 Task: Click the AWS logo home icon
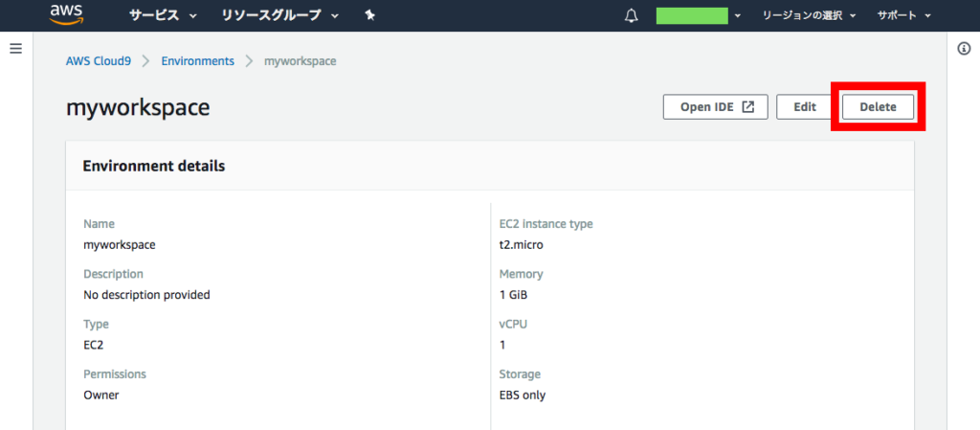(x=67, y=14)
